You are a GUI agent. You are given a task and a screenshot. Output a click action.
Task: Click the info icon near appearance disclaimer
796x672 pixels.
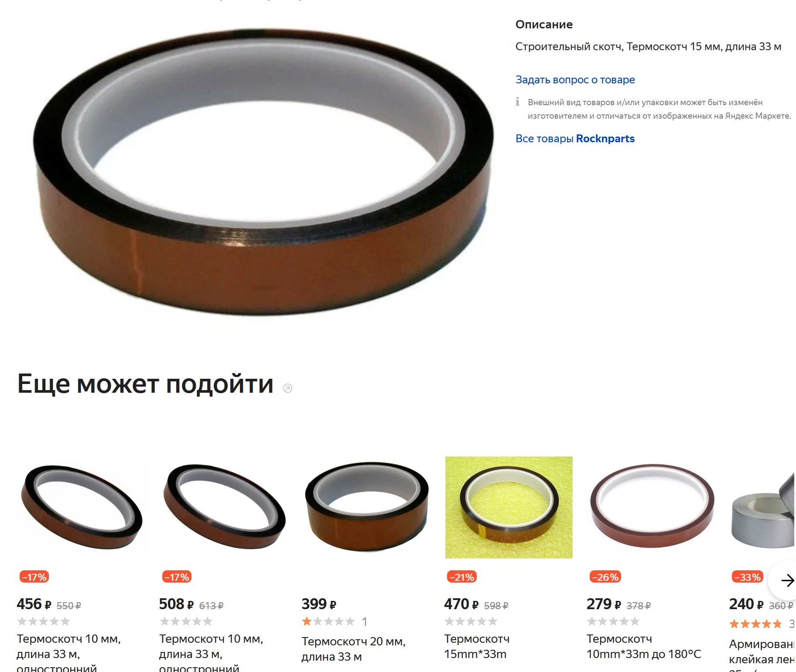518,102
